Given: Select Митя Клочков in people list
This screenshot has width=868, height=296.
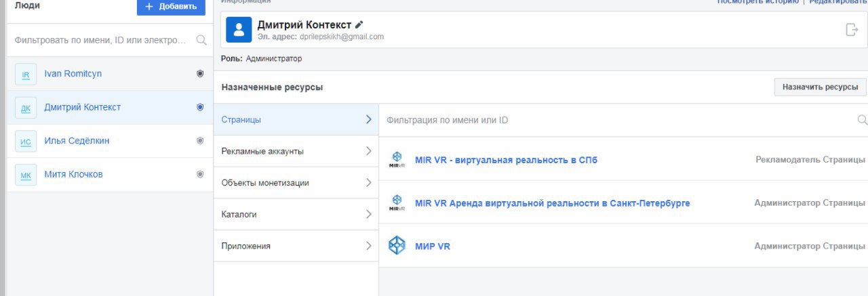Looking at the screenshot, I should pyautogui.click(x=110, y=175).
